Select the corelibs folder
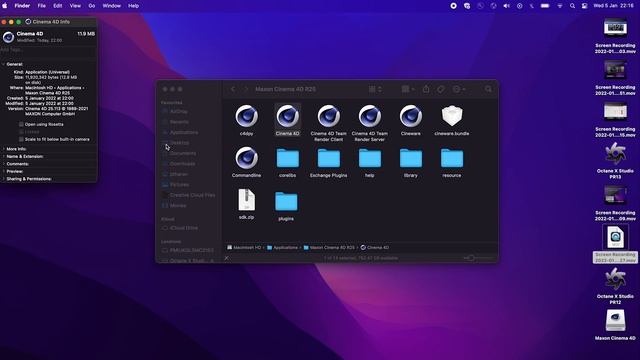 287,158
